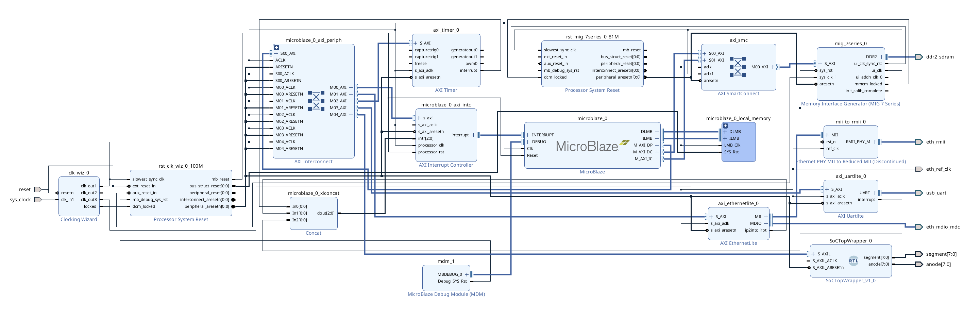Click the 'Concat' label under microblaze_0_xlconcat

(314, 233)
